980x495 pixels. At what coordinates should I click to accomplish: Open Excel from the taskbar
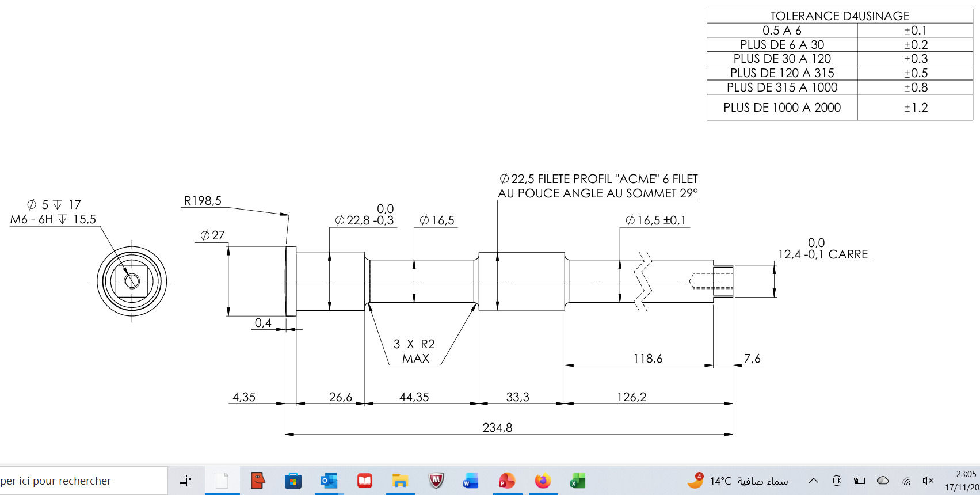577,480
